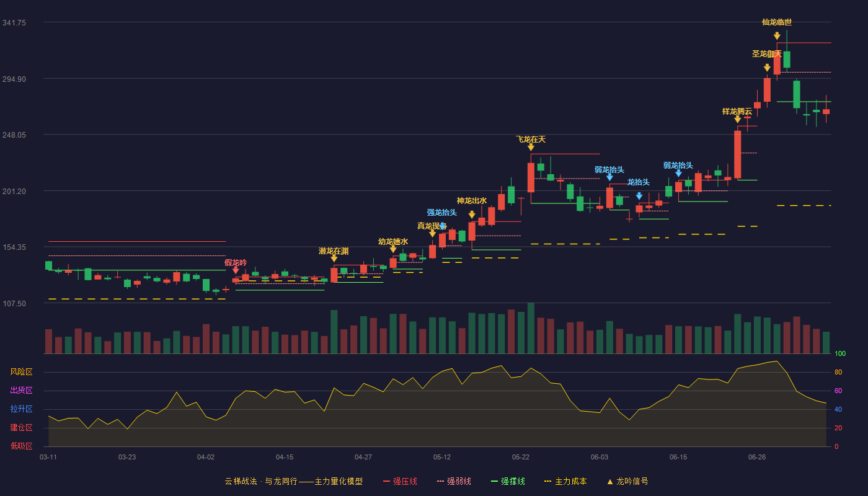This screenshot has width=868, height=496.
Task: Toggle the 强压线 legend series
Action: pyautogui.click(x=400, y=481)
